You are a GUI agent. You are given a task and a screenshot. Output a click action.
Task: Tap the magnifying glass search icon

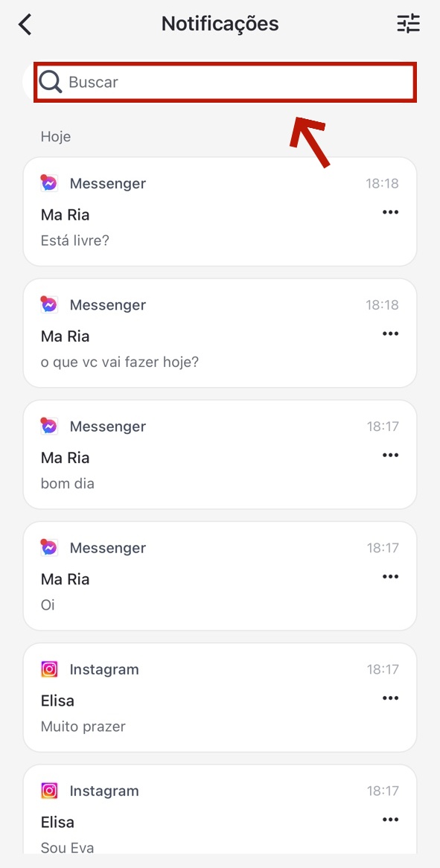tap(50, 82)
